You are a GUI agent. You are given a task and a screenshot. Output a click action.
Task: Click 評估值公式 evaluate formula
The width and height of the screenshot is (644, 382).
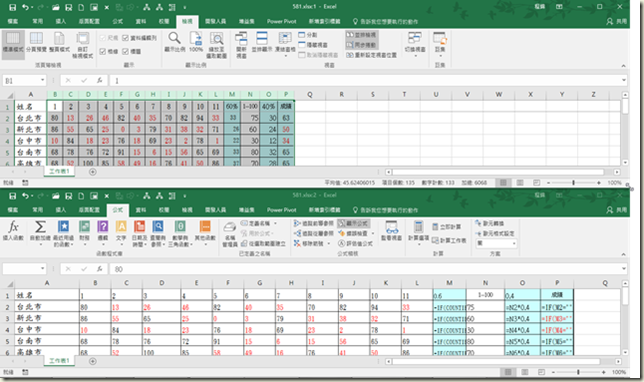point(355,243)
